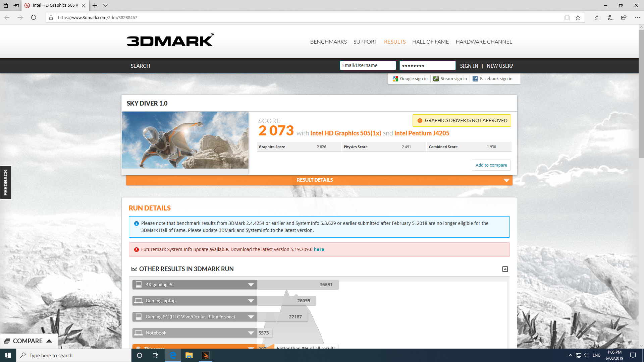Click the share page icon
Viewport: 644px width, 362px height.
click(624, 17)
